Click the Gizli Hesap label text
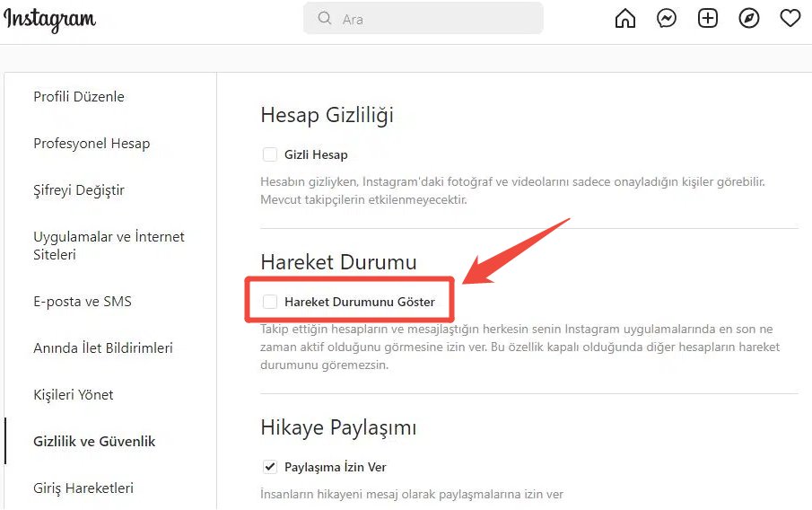 coord(316,154)
